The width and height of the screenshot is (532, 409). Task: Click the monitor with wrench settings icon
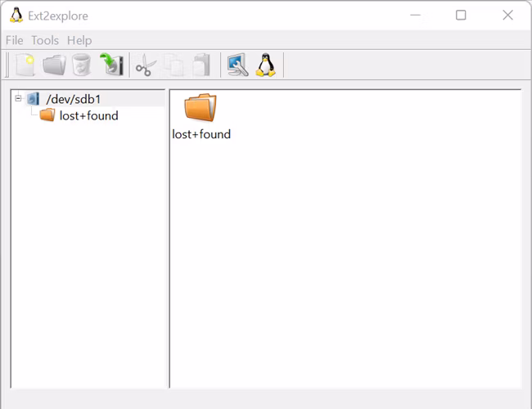click(238, 65)
